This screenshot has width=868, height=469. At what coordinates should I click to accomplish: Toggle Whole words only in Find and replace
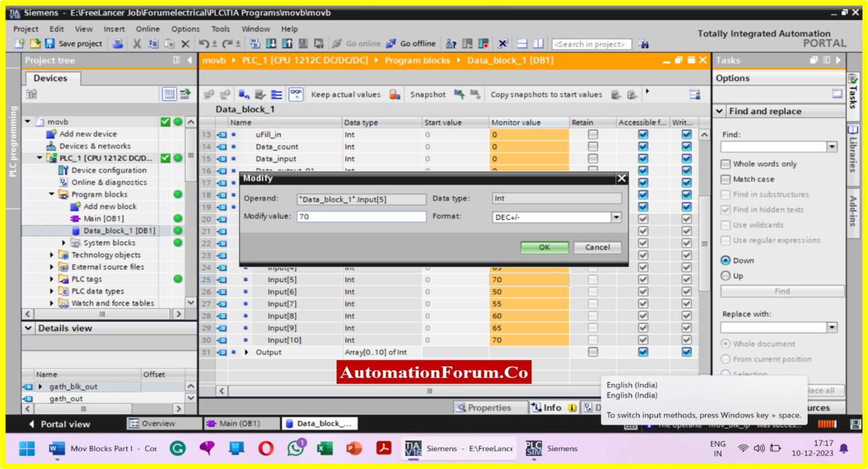point(726,164)
